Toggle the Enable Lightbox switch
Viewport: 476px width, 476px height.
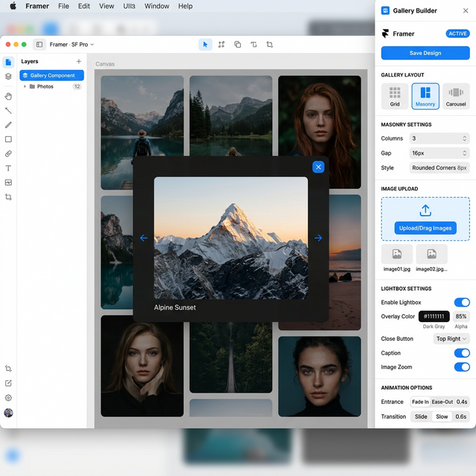tap(462, 303)
